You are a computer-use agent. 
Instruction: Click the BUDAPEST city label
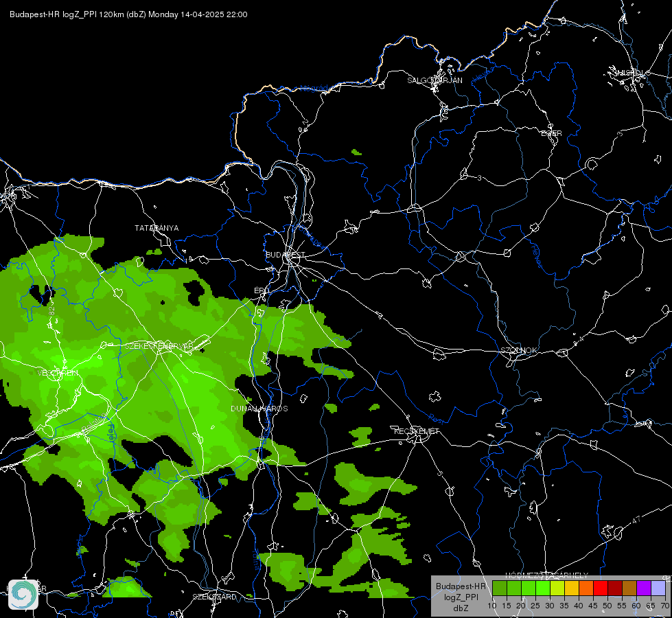pos(286,255)
